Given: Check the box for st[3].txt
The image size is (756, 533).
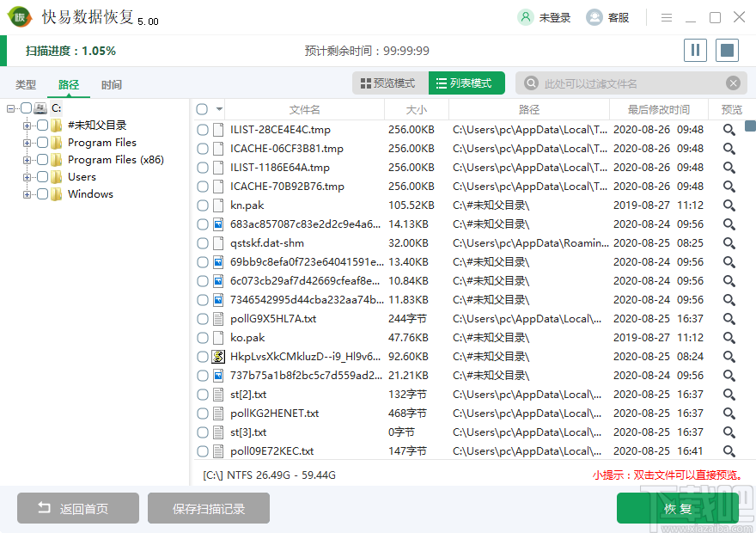Looking at the screenshot, I should 203,432.
